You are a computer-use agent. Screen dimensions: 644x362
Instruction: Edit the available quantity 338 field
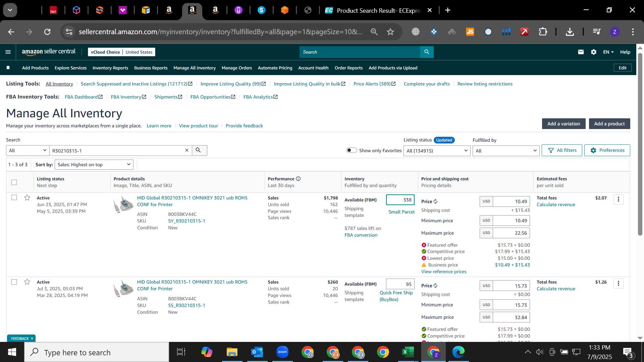(400, 200)
